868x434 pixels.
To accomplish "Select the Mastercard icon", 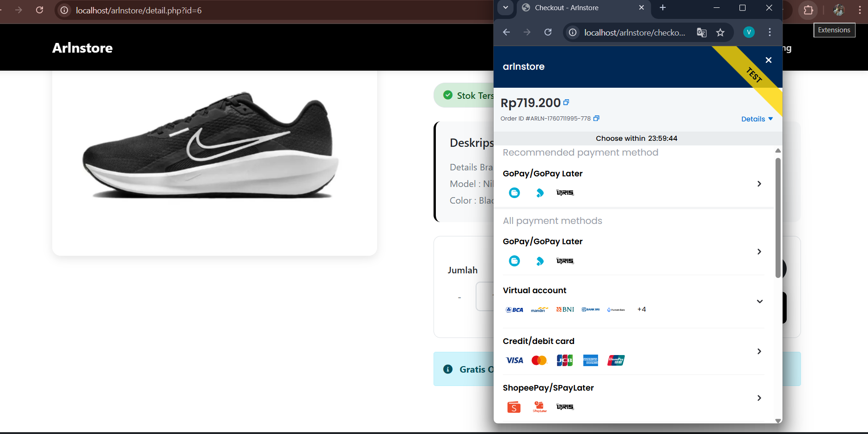I will [539, 360].
